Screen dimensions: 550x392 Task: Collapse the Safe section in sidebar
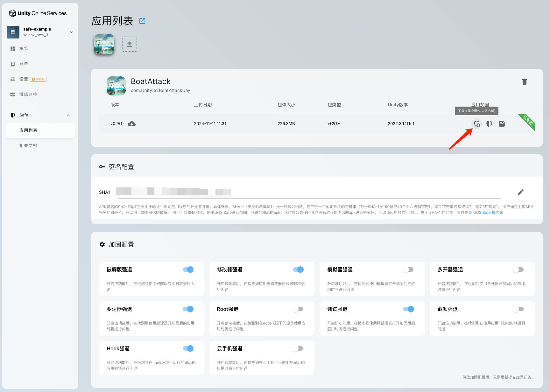coord(68,115)
